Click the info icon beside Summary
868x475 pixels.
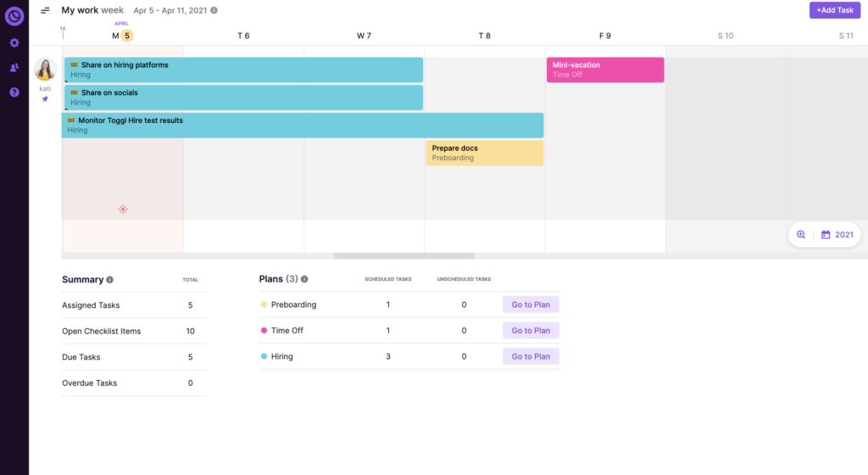[110, 279]
